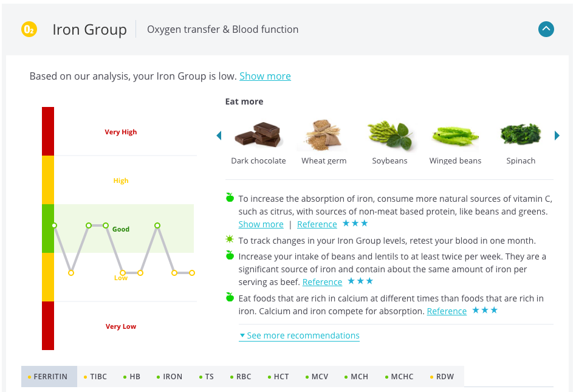Click the yellow O2 Iron Group badge
The image size is (576, 392).
click(29, 29)
